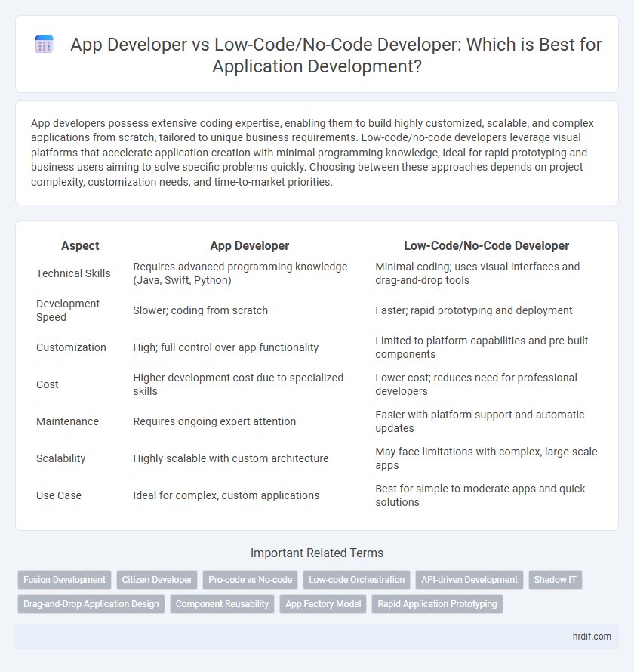
Task: Click 'Minimal coding; uses visual interfaces' cell
Action: point(486,273)
